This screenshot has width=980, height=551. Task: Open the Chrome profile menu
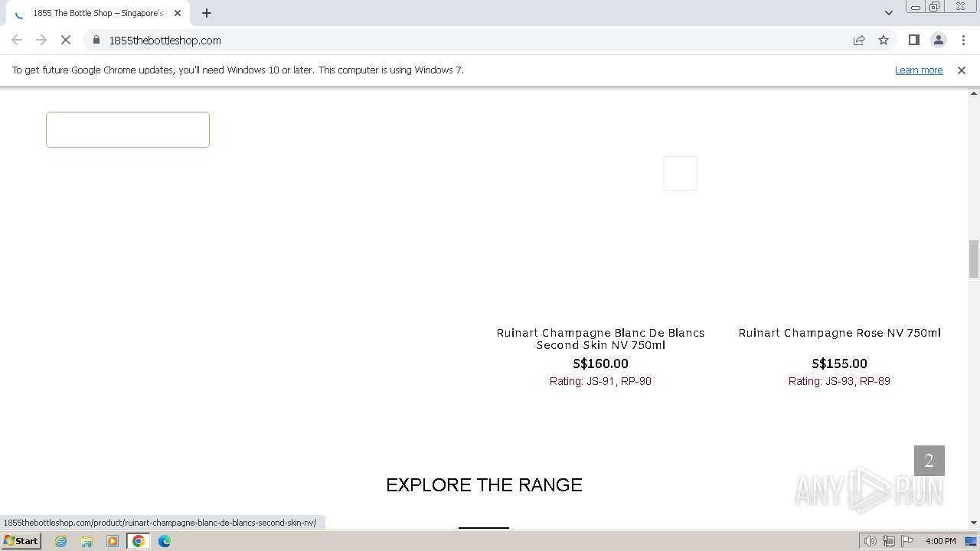click(938, 40)
